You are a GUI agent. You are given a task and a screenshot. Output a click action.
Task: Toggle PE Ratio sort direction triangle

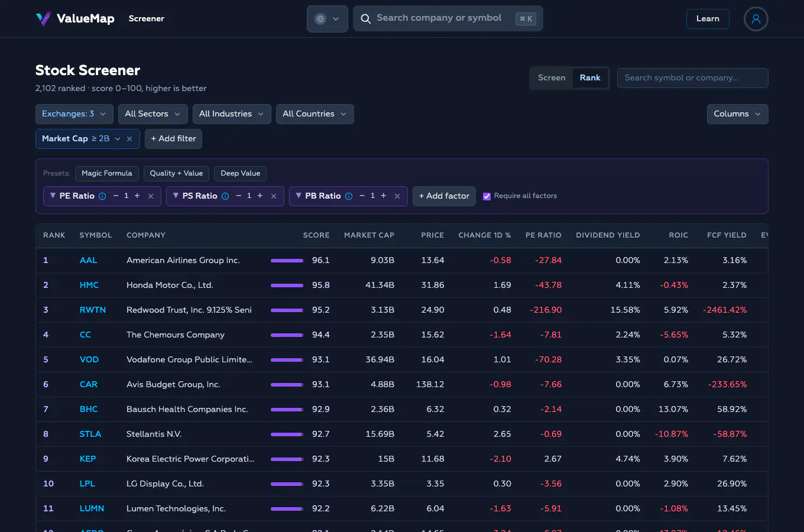(x=53, y=196)
